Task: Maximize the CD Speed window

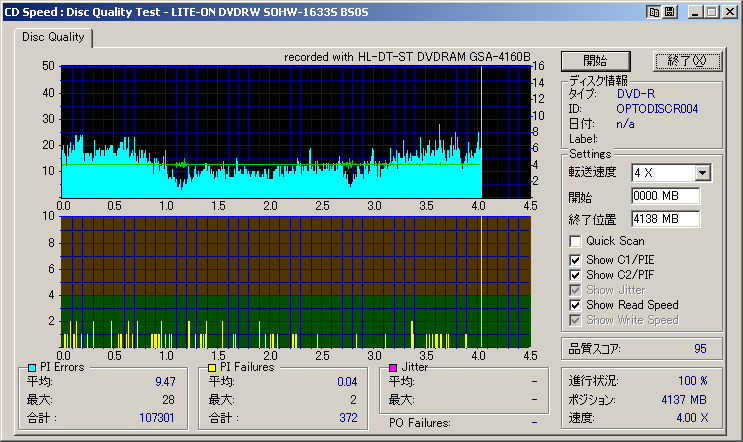Action: (711, 12)
